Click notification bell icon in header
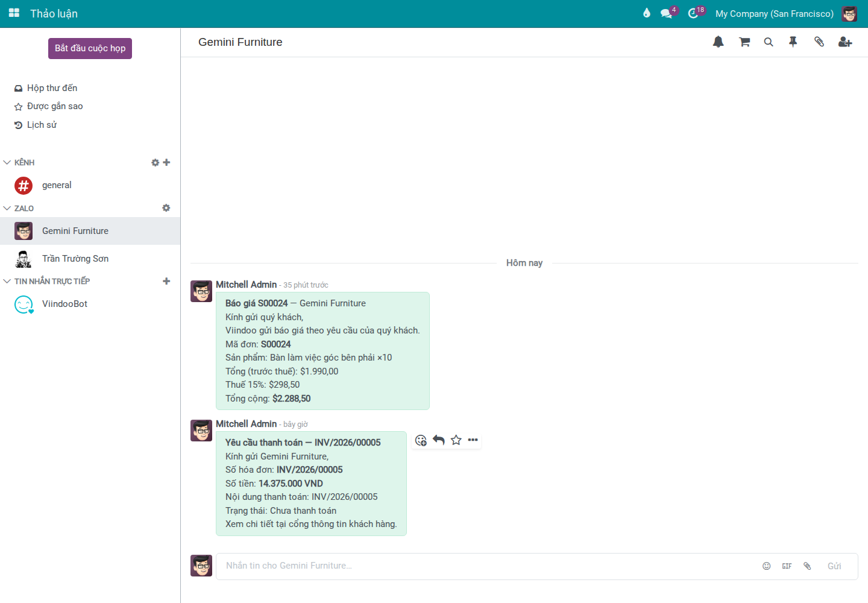The width and height of the screenshot is (868, 603). [718, 42]
